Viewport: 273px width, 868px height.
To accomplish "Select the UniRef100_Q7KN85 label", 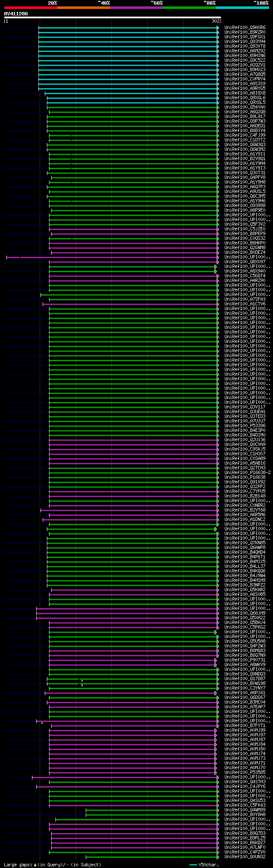I will 245,543.
